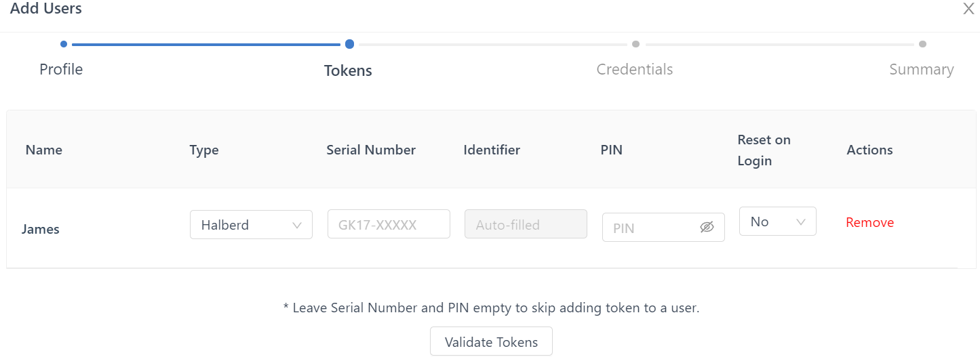Viewport: 980px width, 357px height.
Task: Jump to the Summary step label
Action: [921, 69]
